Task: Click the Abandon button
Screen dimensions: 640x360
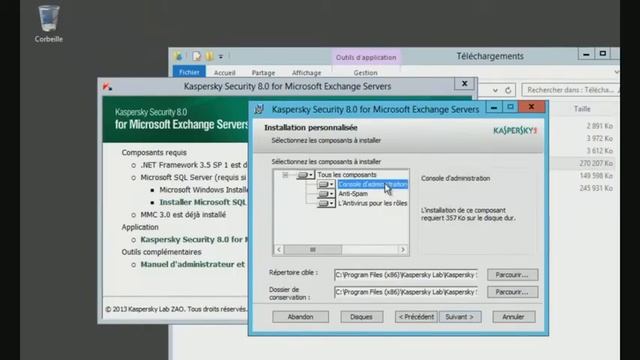Action: [300, 317]
